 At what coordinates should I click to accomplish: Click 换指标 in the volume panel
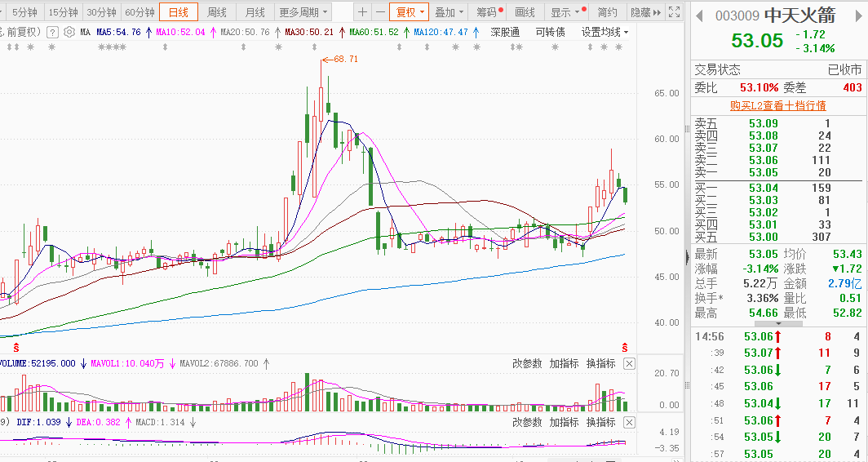tap(601, 364)
